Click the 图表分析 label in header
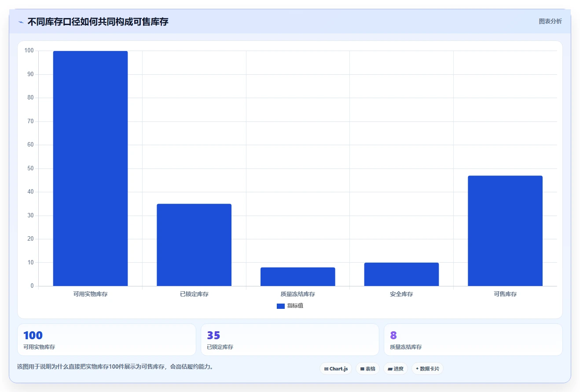 point(550,21)
